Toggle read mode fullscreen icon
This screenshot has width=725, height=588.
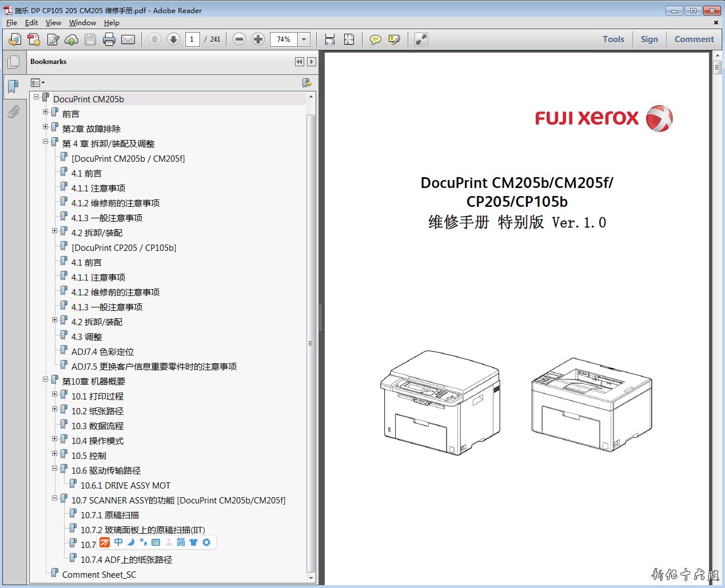pos(421,39)
